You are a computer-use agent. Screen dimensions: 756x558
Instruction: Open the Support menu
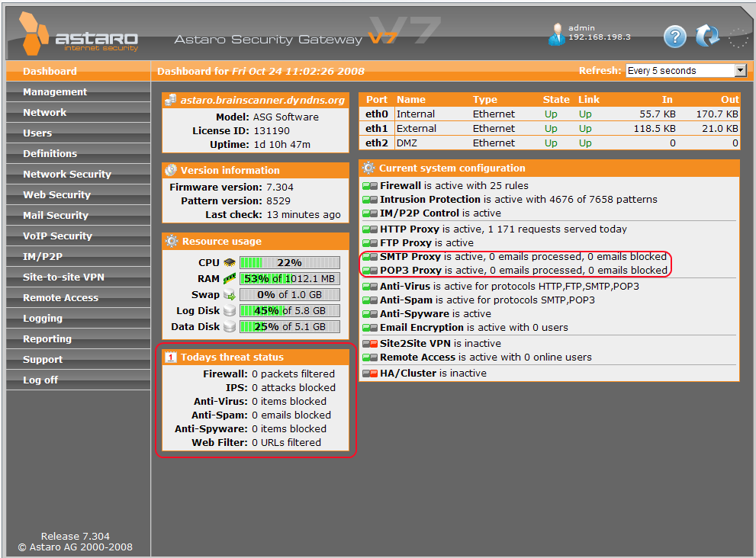coord(78,360)
